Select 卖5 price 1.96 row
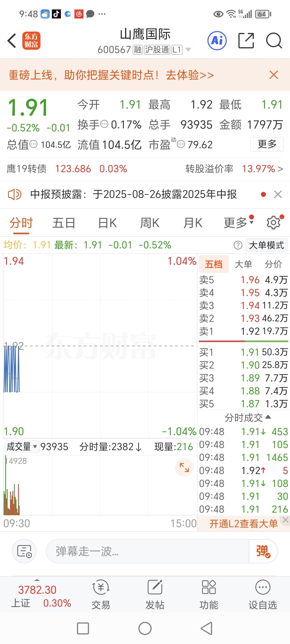The image size is (290, 644). point(244,280)
